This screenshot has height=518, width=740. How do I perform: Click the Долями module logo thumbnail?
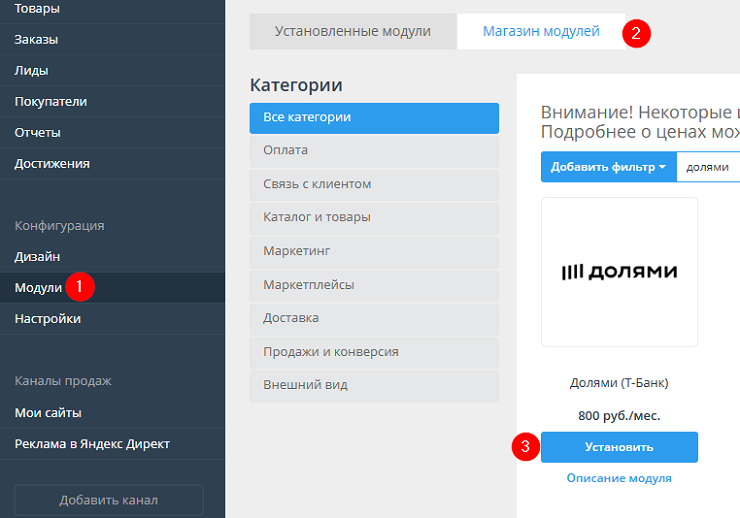click(619, 272)
